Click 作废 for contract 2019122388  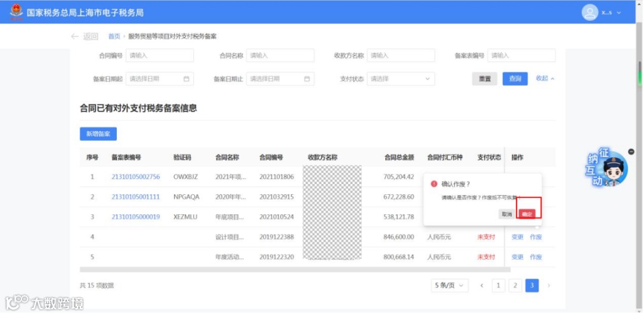pos(536,237)
